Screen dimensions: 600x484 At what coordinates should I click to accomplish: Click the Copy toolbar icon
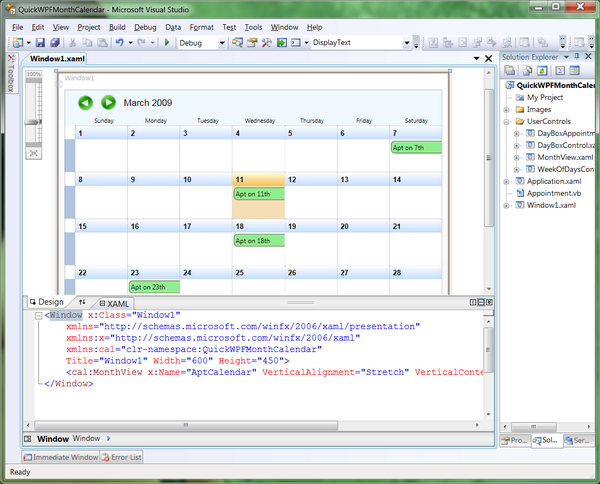pos(87,42)
